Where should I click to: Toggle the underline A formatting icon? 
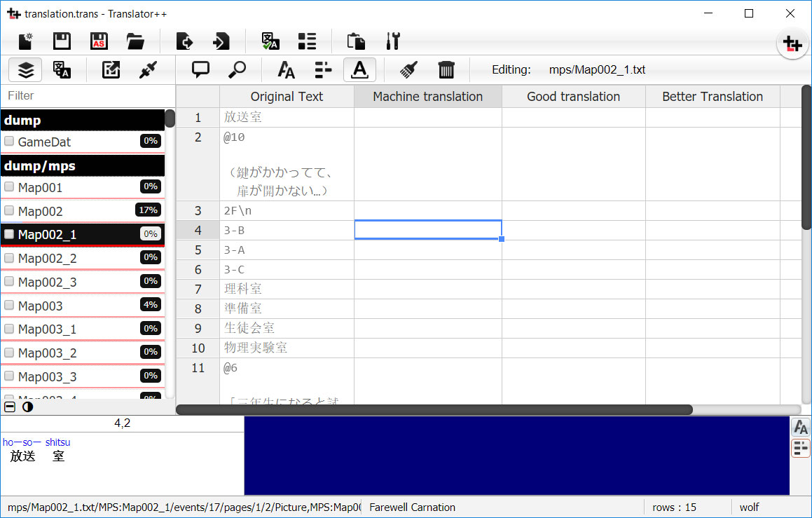359,69
